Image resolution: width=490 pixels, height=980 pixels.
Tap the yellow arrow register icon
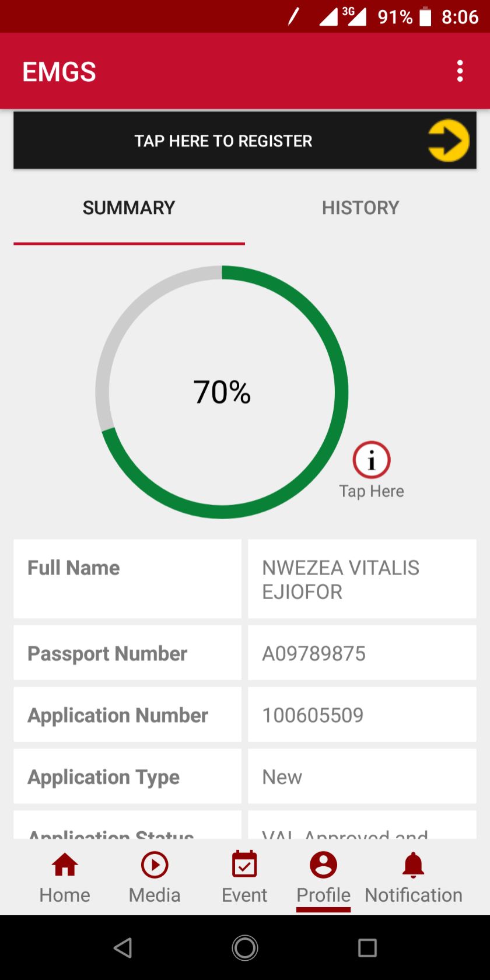tap(448, 141)
